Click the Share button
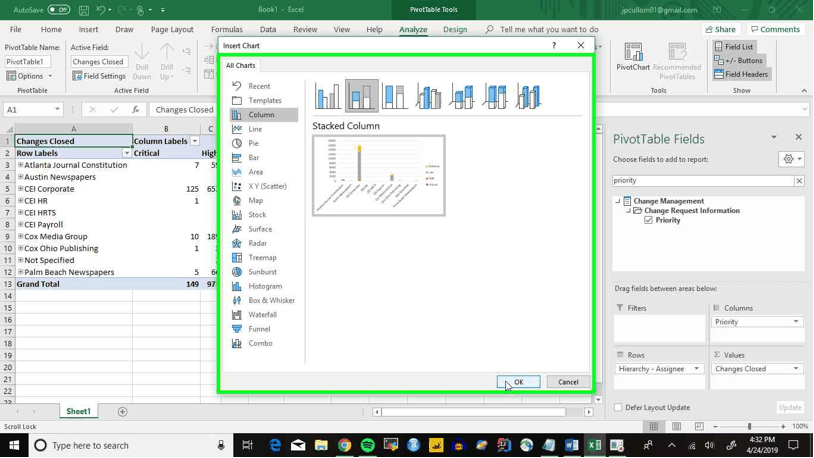The width and height of the screenshot is (814, 458). [721, 30]
